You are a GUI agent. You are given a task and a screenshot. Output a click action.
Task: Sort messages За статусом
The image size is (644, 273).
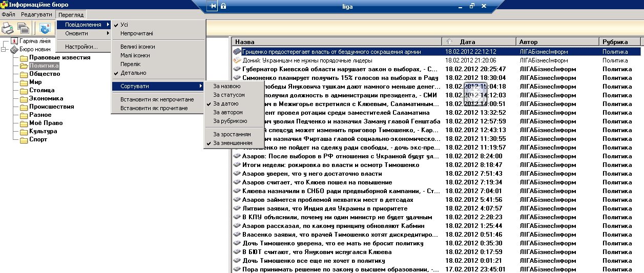click(x=234, y=95)
